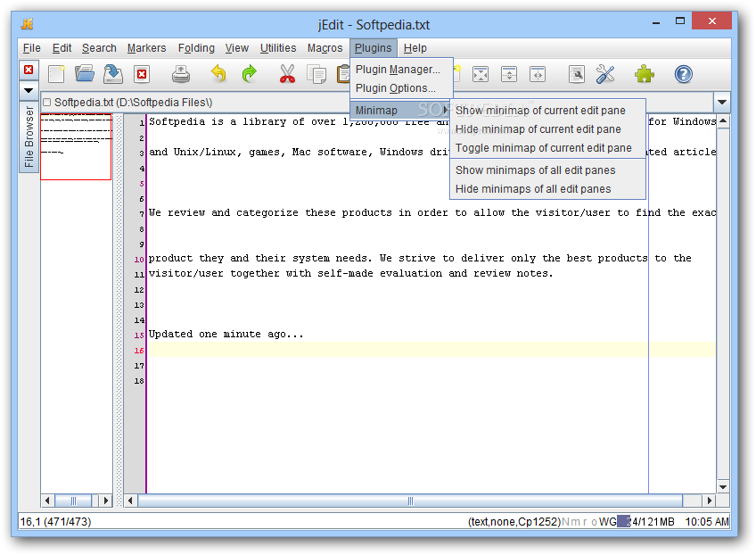Click the jEdit logo in the title bar
Screen dimensions: 756x555
(28, 24)
